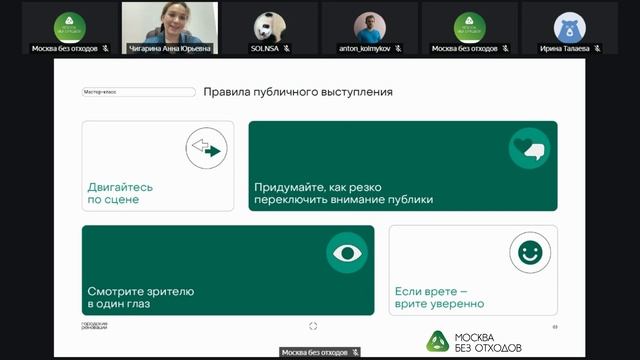
Task: Click the text Двигайтесь по сцене
Action: click(120, 193)
